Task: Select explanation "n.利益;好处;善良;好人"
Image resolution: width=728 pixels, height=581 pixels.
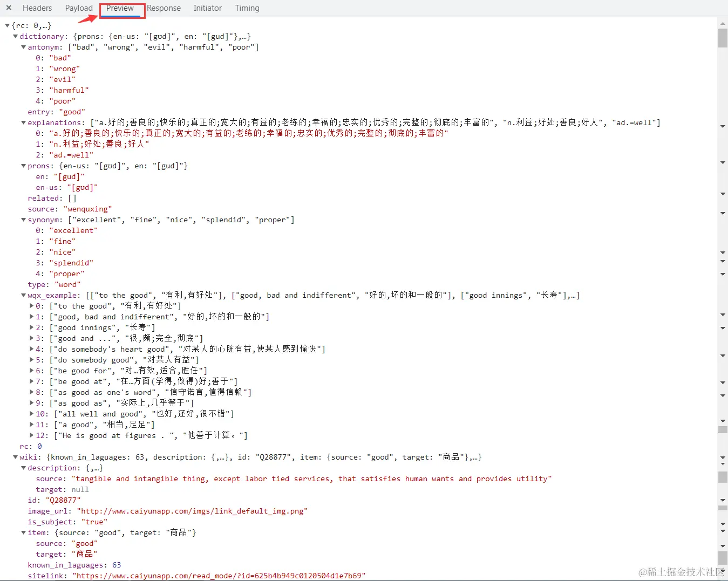Action: coord(99,144)
